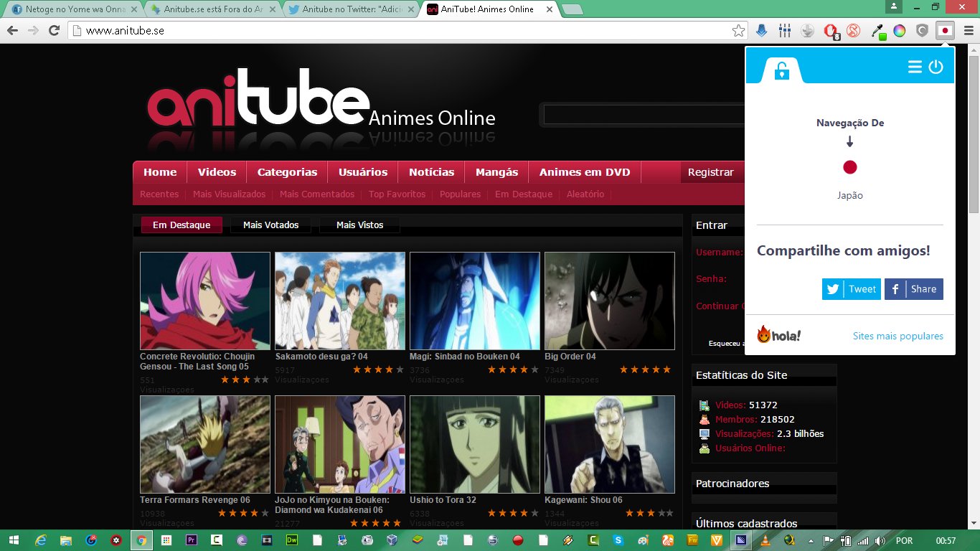Click the Tweet share button
Screen dimensions: 980x551
point(852,289)
